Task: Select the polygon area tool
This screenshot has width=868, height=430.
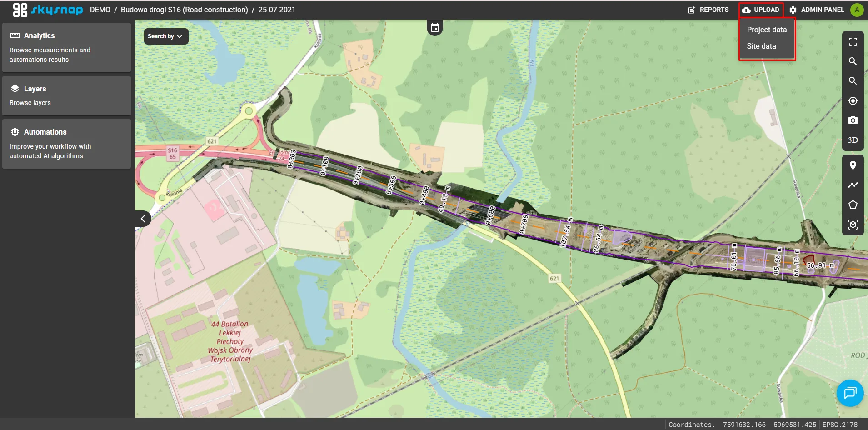Action: point(853,205)
